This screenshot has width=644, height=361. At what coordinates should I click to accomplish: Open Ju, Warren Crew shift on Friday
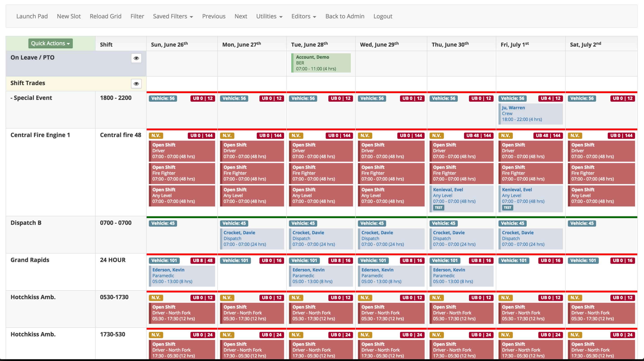point(531,114)
